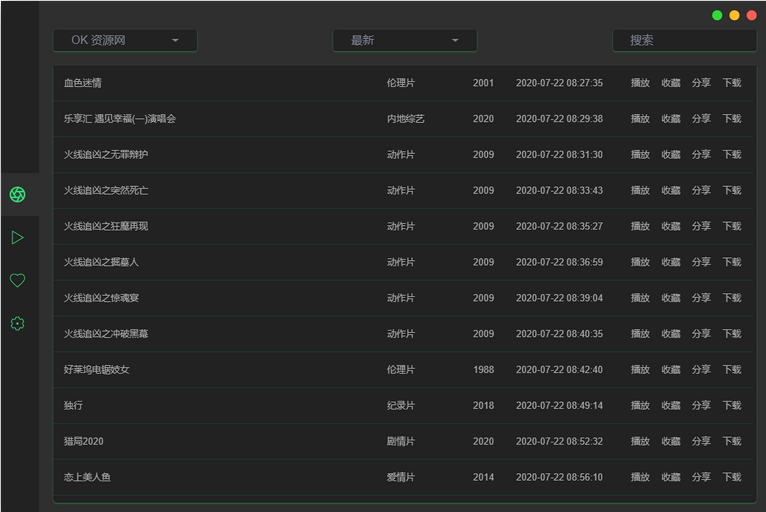
Task: Click 播放 for 恋上美人鱼
Action: click(640, 477)
